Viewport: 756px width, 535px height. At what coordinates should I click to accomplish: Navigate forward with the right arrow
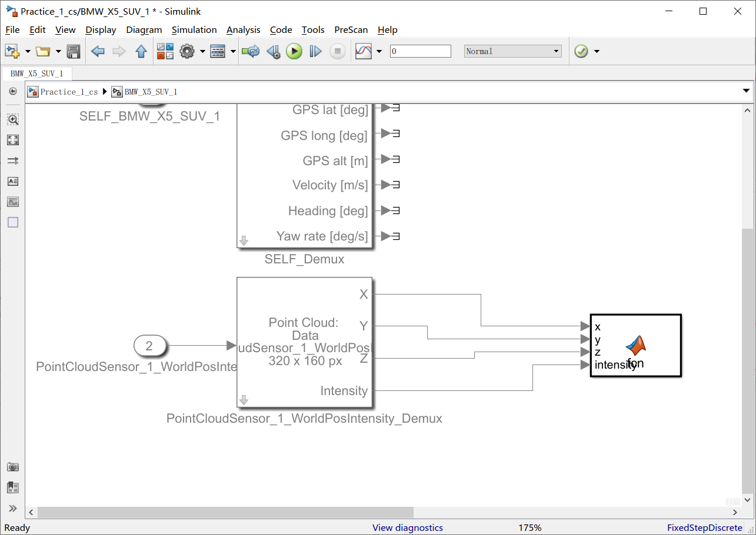[119, 52]
